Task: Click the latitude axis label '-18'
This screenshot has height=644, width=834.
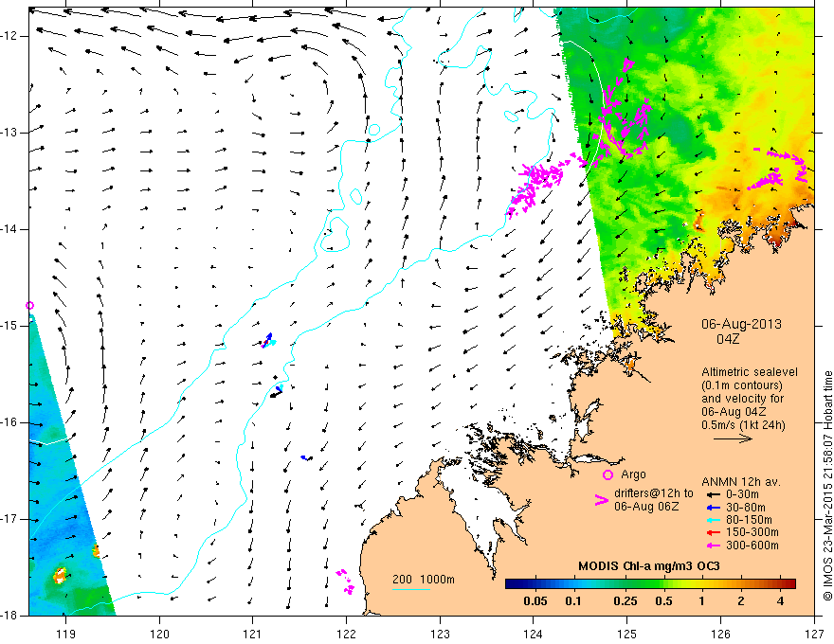Action: 9,616
